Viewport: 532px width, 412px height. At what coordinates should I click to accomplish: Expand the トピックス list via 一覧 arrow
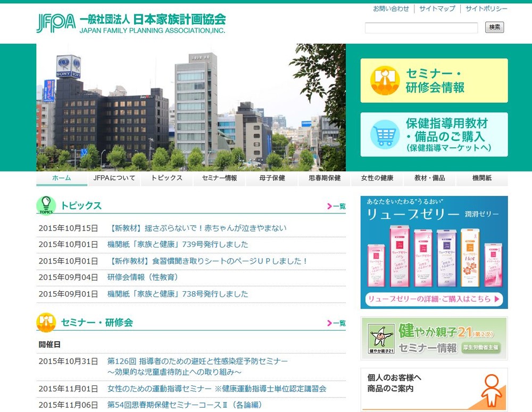(336, 206)
